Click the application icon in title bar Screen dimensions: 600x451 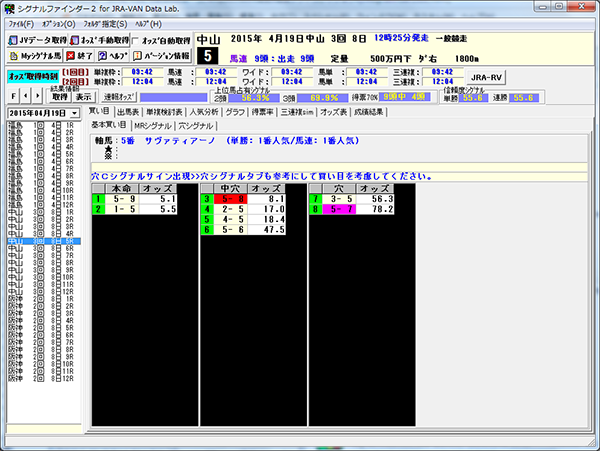click(x=9, y=8)
